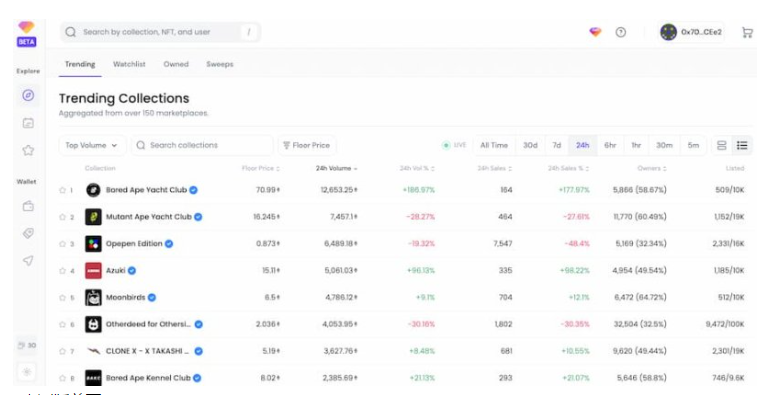Toggle the LIVE indicator
The height and width of the screenshot is (395, 770).
coord(454,145)
